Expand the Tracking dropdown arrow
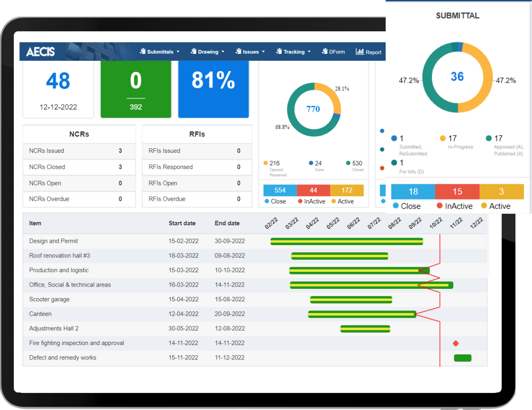Viewport: 532px width, 410px height. click(309, 52)
